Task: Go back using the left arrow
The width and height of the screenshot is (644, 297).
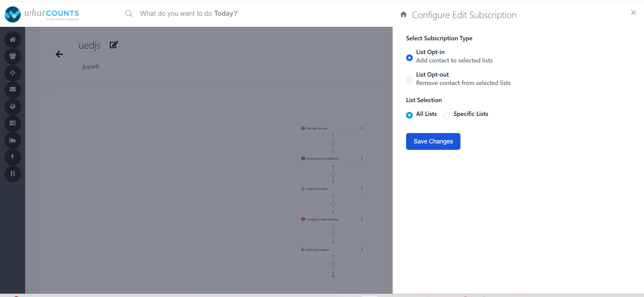Action: pyautogui.click(x=59, y=54)
